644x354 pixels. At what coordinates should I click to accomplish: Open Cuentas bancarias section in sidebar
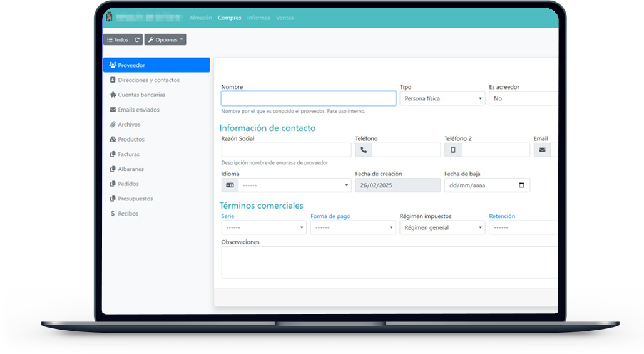pos(141,95)
